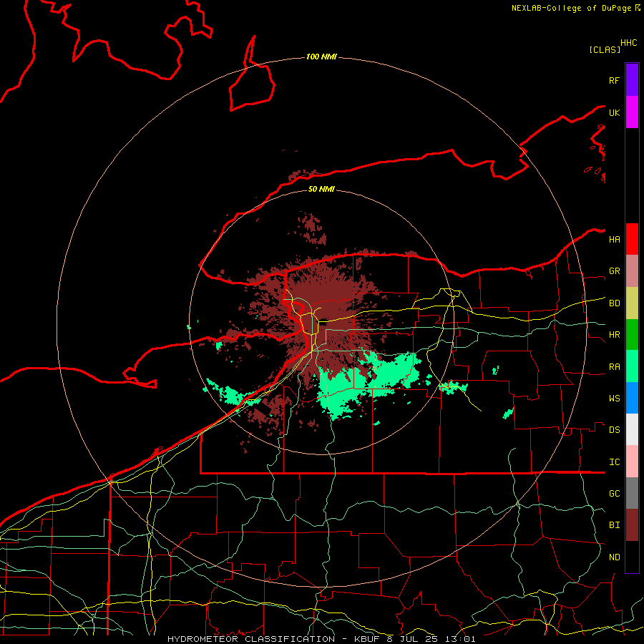Click the GR legend label

tap(615, 271)
